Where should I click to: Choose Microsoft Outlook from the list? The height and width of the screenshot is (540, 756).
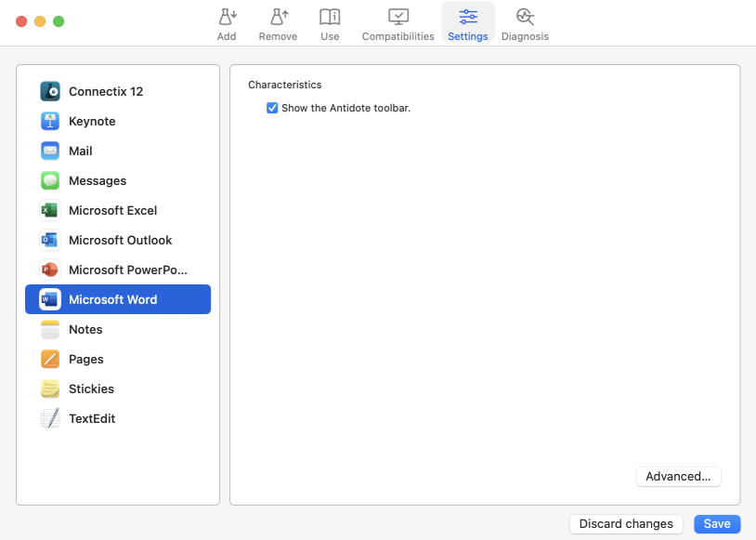click(120, 240)
